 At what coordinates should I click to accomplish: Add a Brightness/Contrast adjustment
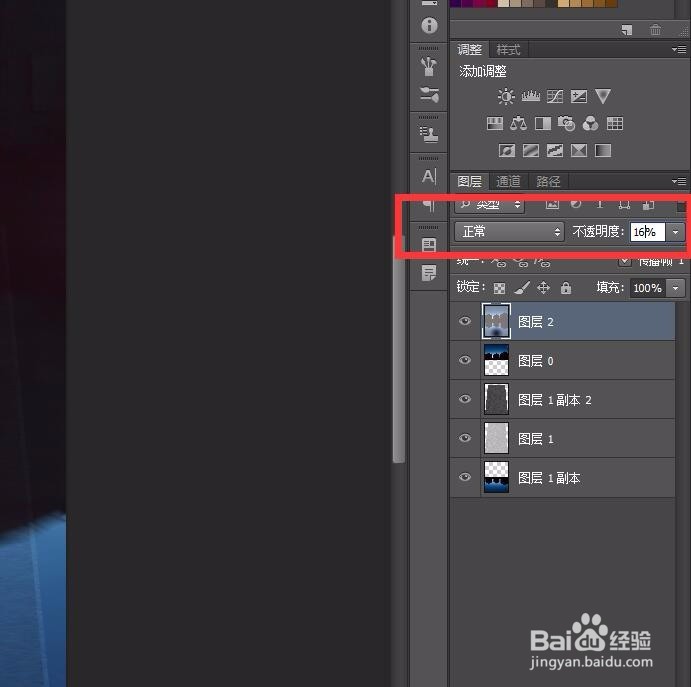tap(506, 96)
